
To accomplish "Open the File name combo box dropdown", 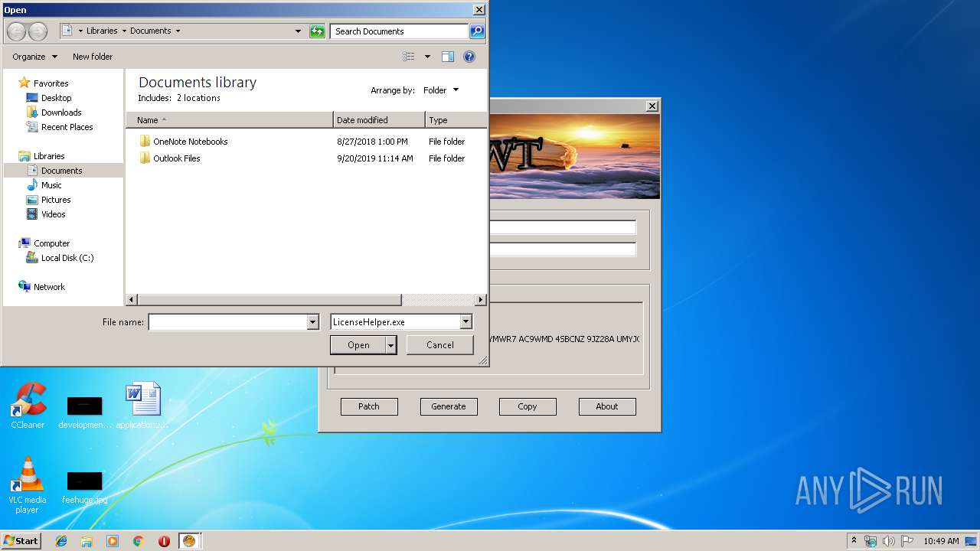I will click(312, 322).
